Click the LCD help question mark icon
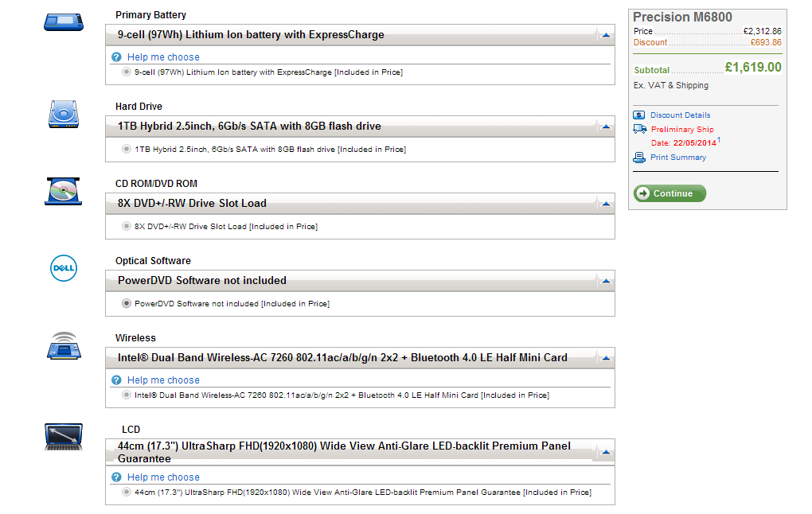Screen dimensions: 812x514 (116, 477)
